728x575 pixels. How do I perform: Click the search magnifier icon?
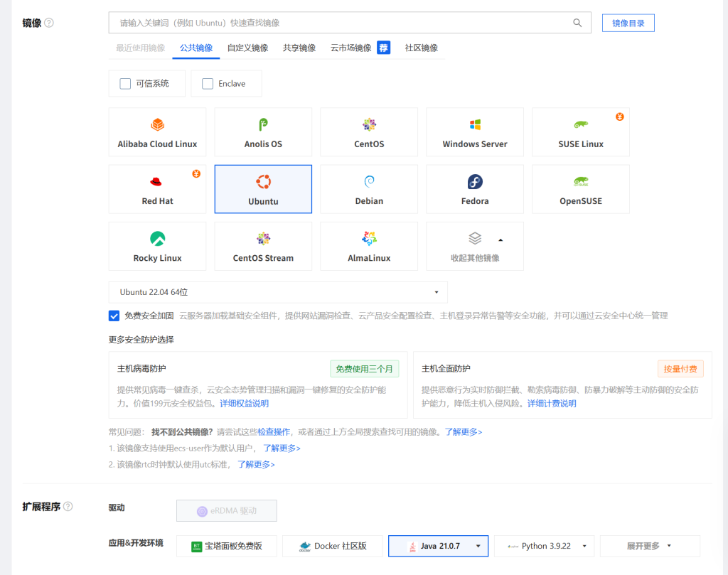[577, 23]
